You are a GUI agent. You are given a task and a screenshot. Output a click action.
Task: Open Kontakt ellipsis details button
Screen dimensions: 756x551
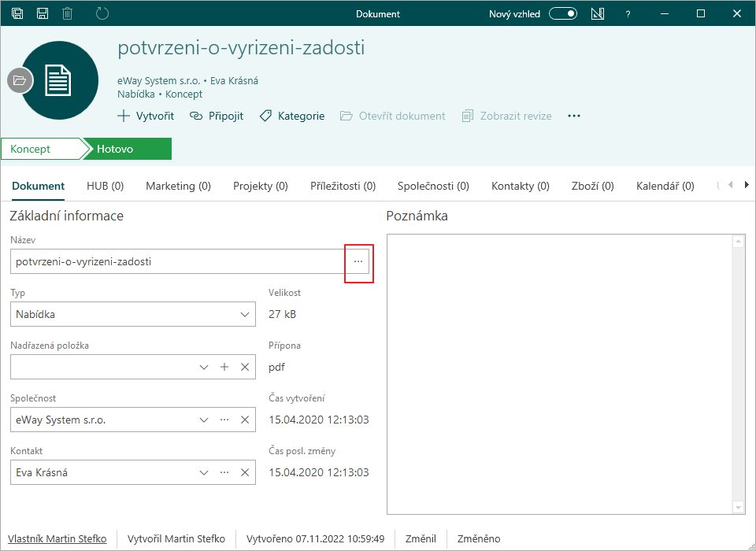tap(224, 472)
